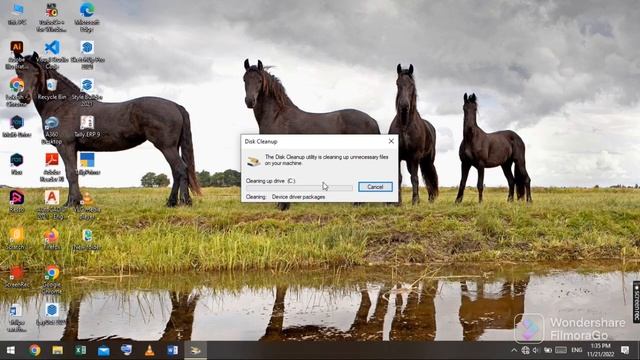Click the battery tray icon
640x360 pixels.
point(548,350)
